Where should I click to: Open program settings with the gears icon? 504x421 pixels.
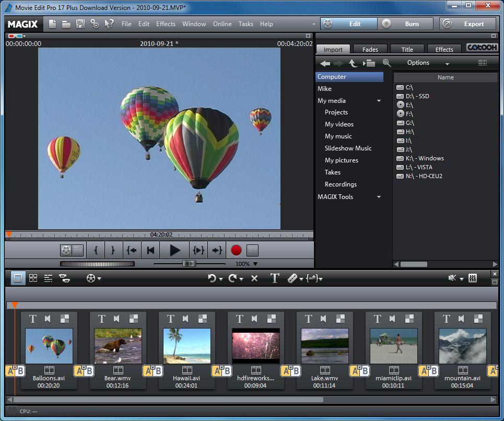(x=95, y=24)
